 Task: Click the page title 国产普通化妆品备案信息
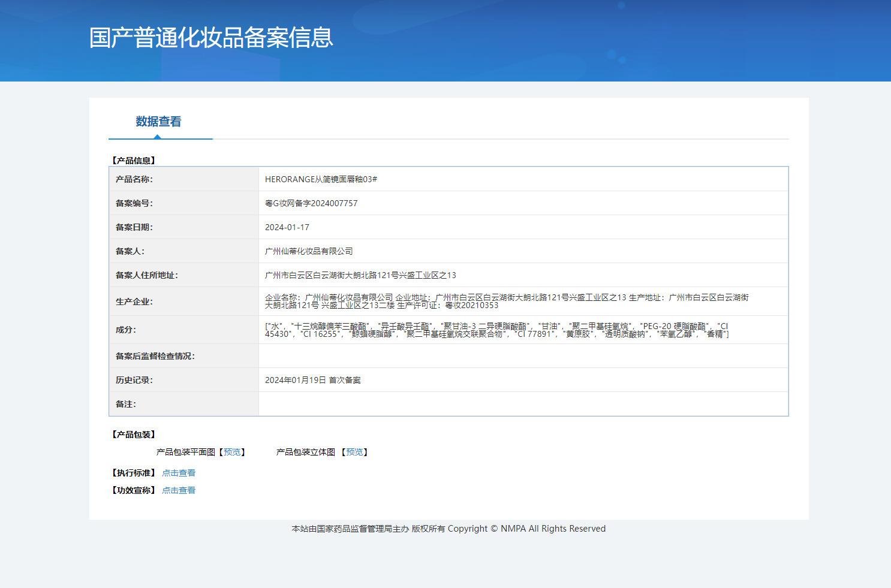tap(211, 38)
